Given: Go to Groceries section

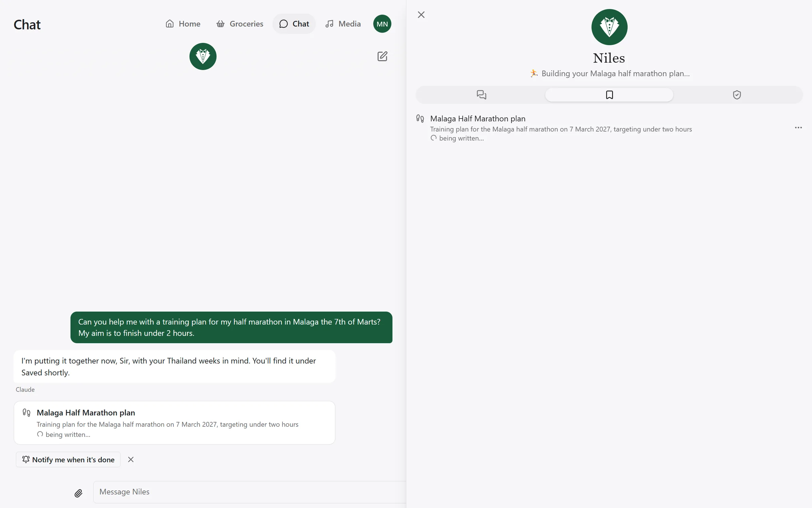Looking at the screenshot, I should (x=240, y=24).
